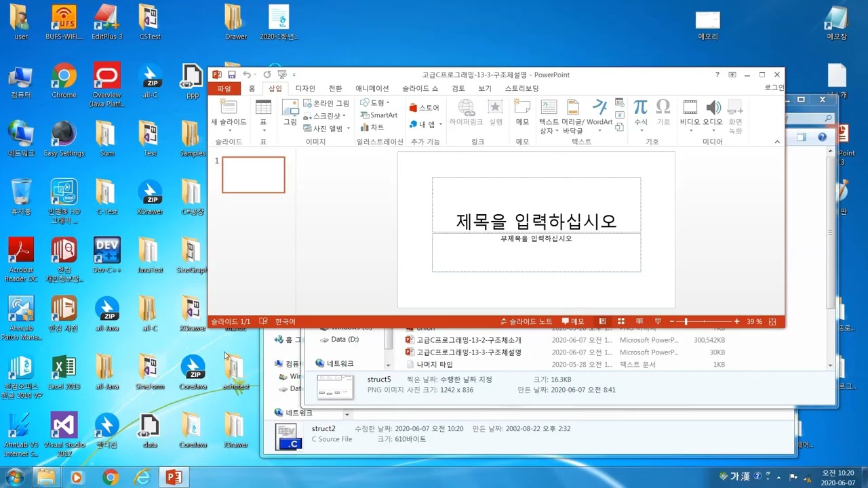
Task: Switch to Normal view in the status bar
Action: (x=602, y=321)
